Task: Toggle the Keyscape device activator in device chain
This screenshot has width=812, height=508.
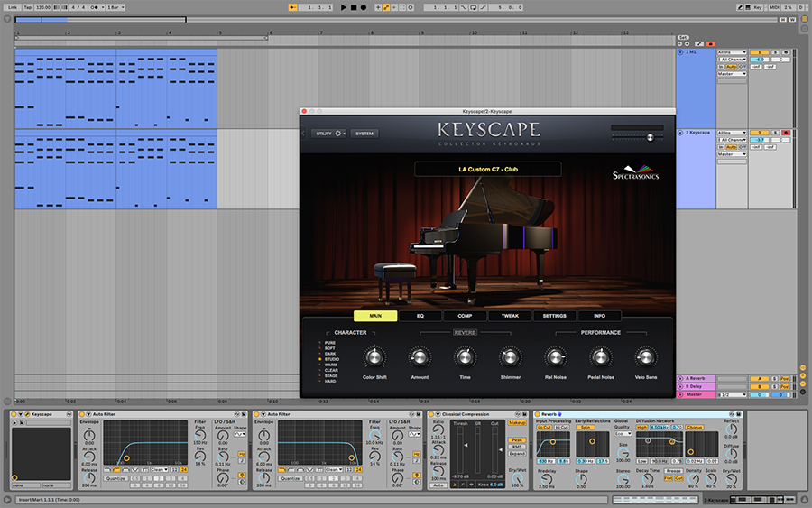Action: tap(14, 414)
